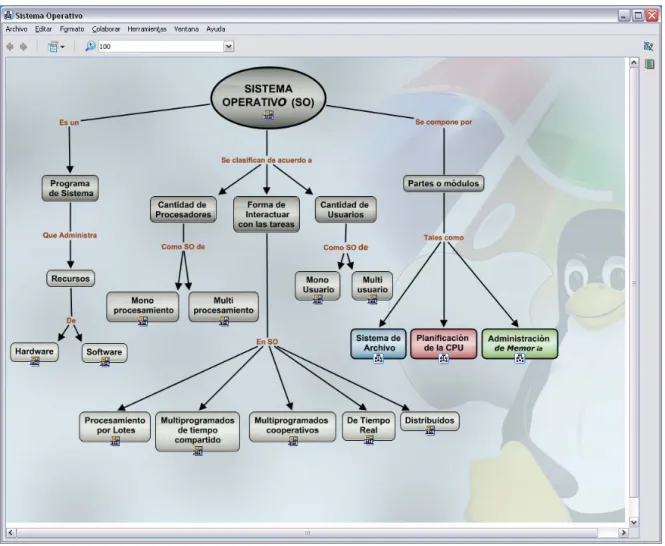Open the resource icon under Software node
Screen dimensions: 665x546
[x=105, y=361]
